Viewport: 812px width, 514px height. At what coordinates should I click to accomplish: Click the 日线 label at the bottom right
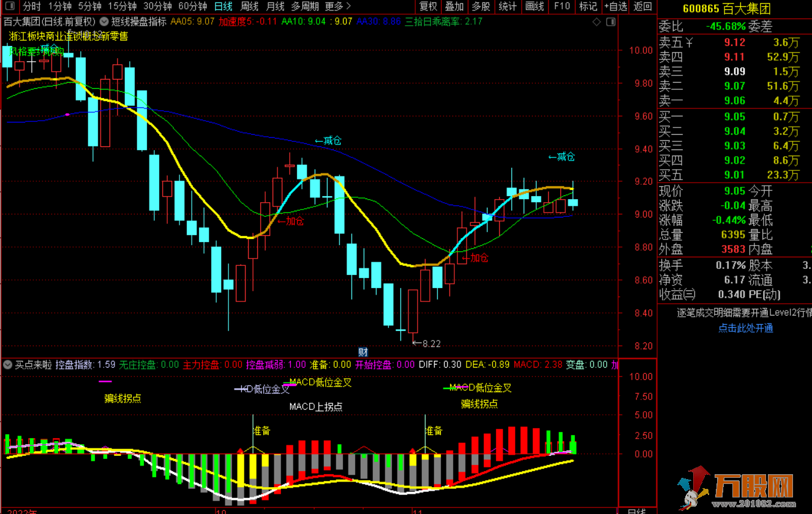tap(637, 510)
